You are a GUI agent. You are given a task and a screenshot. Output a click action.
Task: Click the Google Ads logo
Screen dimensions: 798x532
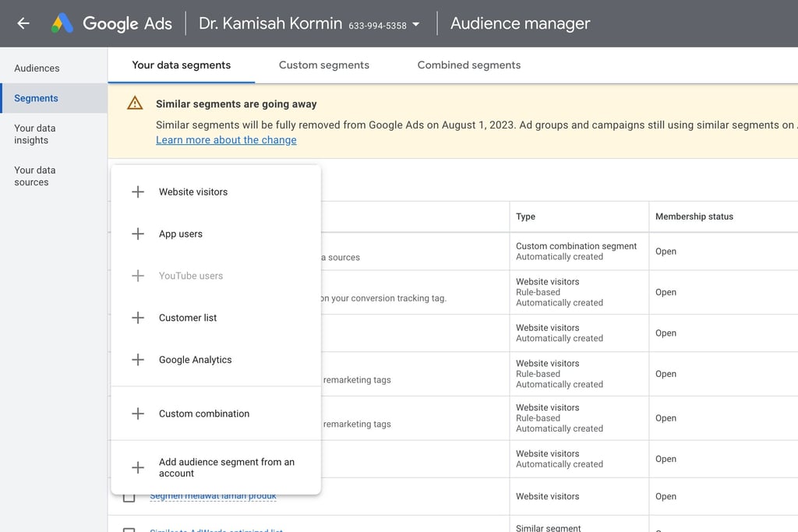[62, 23]
